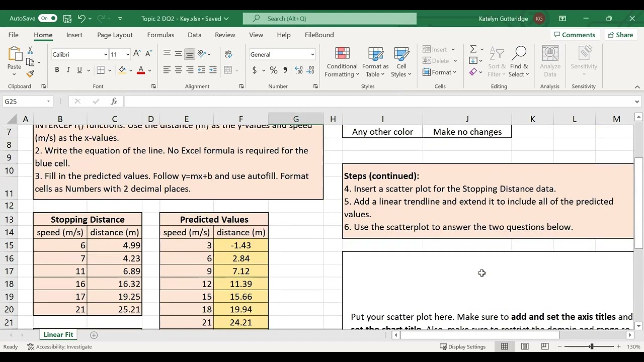Viewport: 644px width, 362px height.
Task: Insert an AutoSum formula
Action: pos(473,49)
